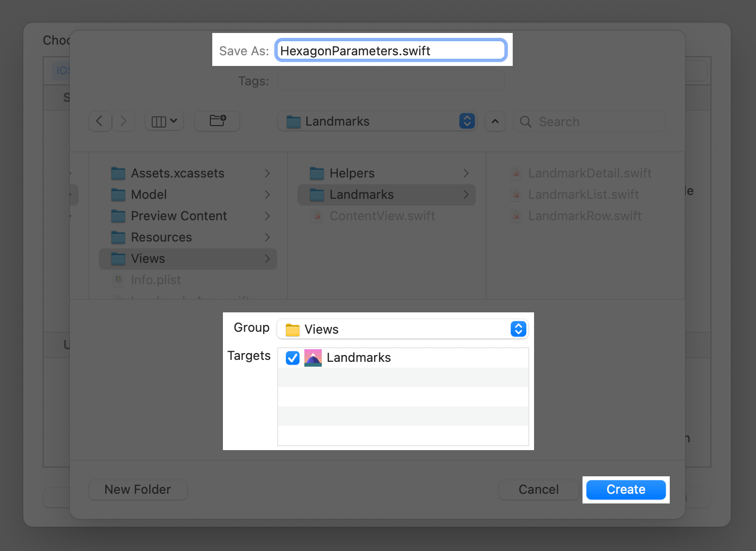Click the Landmarks app target icon

click(x=313, y=358)
